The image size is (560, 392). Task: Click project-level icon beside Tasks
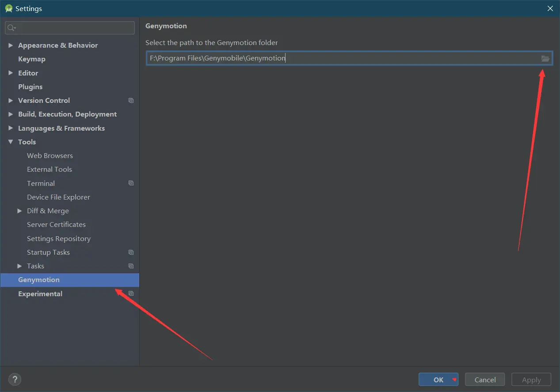131,266
